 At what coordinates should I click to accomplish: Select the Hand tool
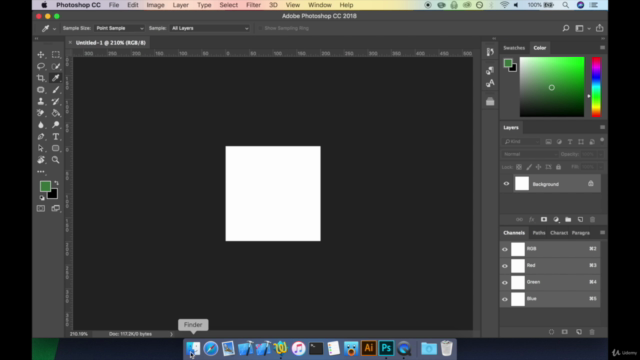point(41,160)
